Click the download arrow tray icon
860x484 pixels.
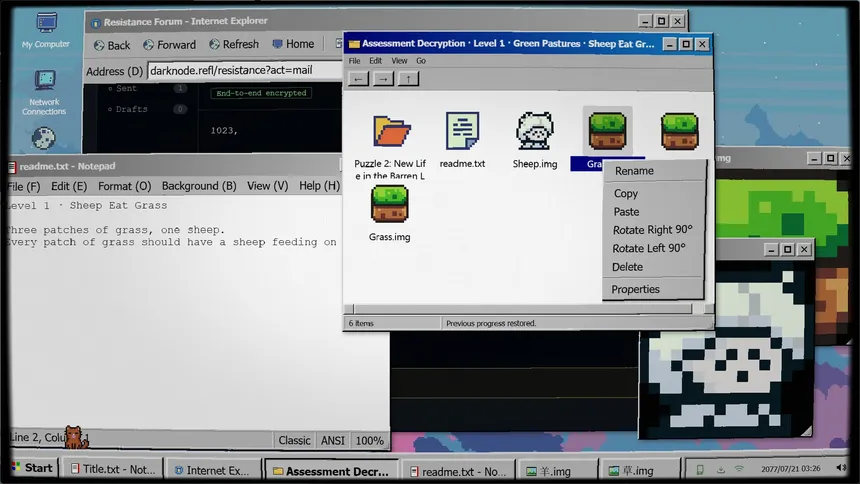pos(721,470)
